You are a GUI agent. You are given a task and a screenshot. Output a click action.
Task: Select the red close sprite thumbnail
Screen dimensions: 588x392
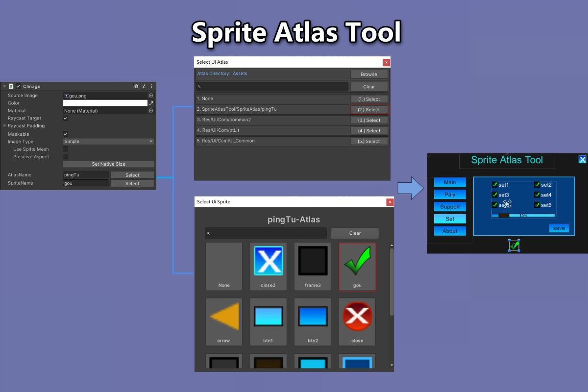point(357,322)
